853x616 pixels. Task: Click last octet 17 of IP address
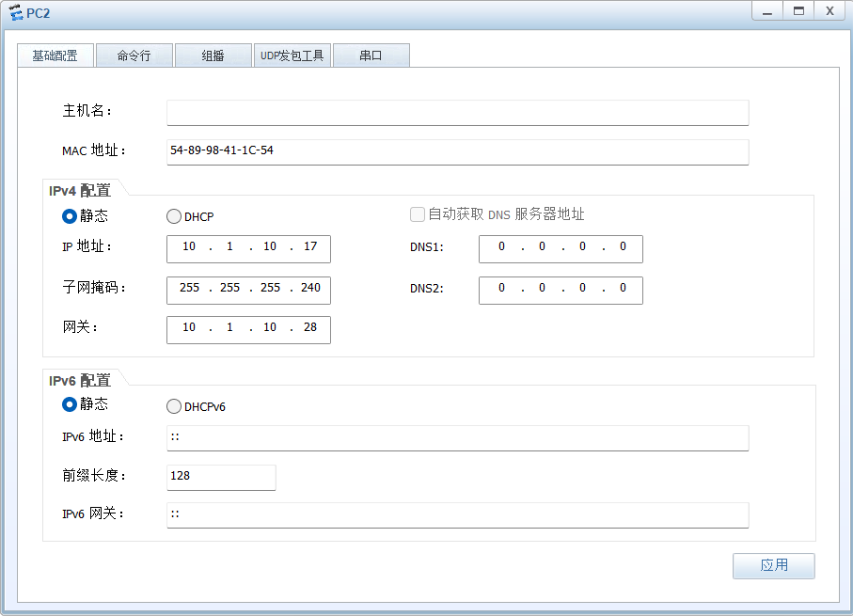310,246
